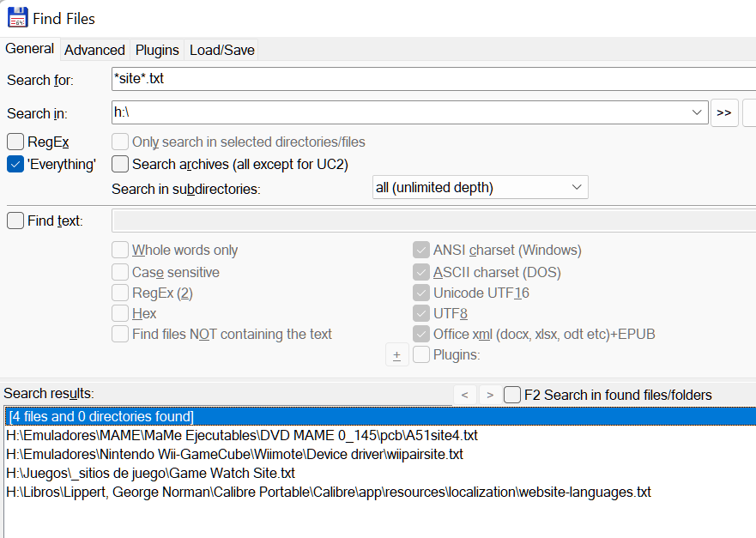Enable Search archives (all except for UC2)
Viewport: 756px width, 538px height.
tap(120, 165)
